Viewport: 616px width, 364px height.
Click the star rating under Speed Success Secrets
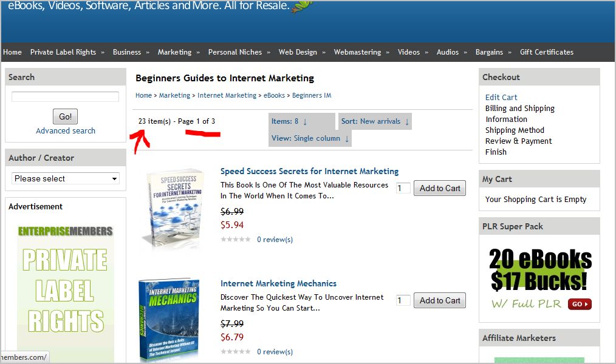[x=235, y=239]
